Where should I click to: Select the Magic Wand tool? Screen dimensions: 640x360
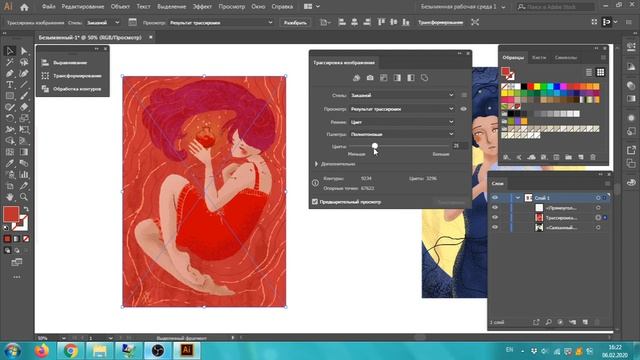pyautogui.click(x=10, y=62)
